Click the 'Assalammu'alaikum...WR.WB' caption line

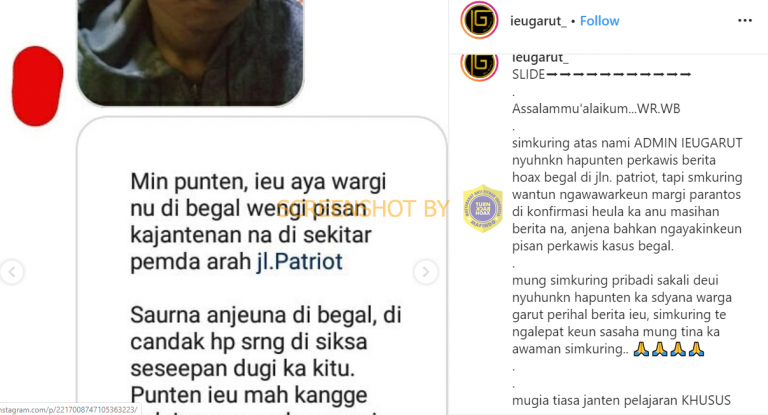click(596, 108)
